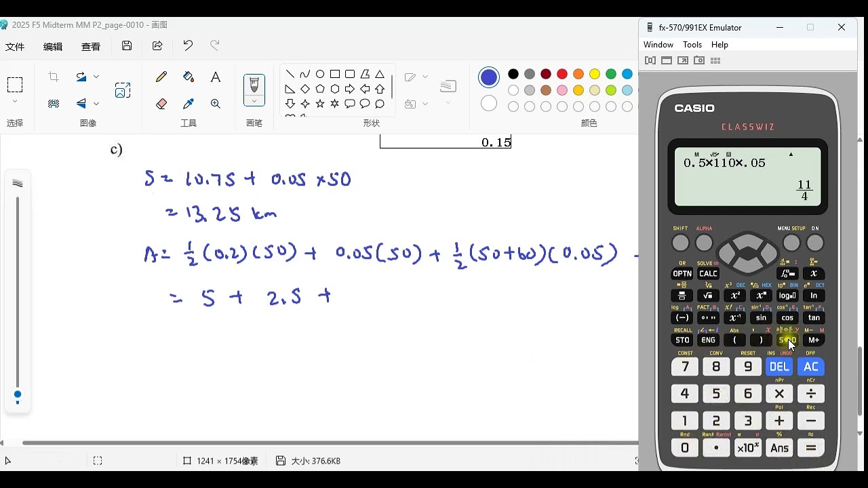Click the calculator multiply key
The width and height of the screenshot is (868, 488).
[779, 394]
